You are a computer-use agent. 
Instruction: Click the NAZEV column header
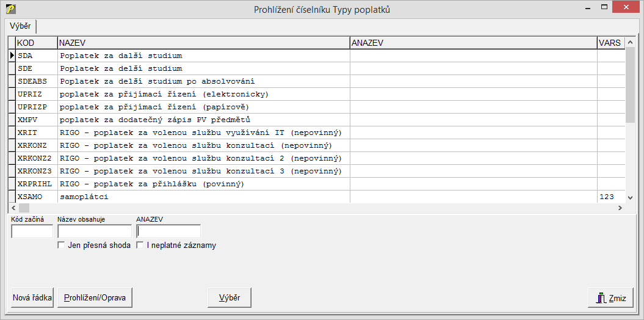(x=203, y=43)
